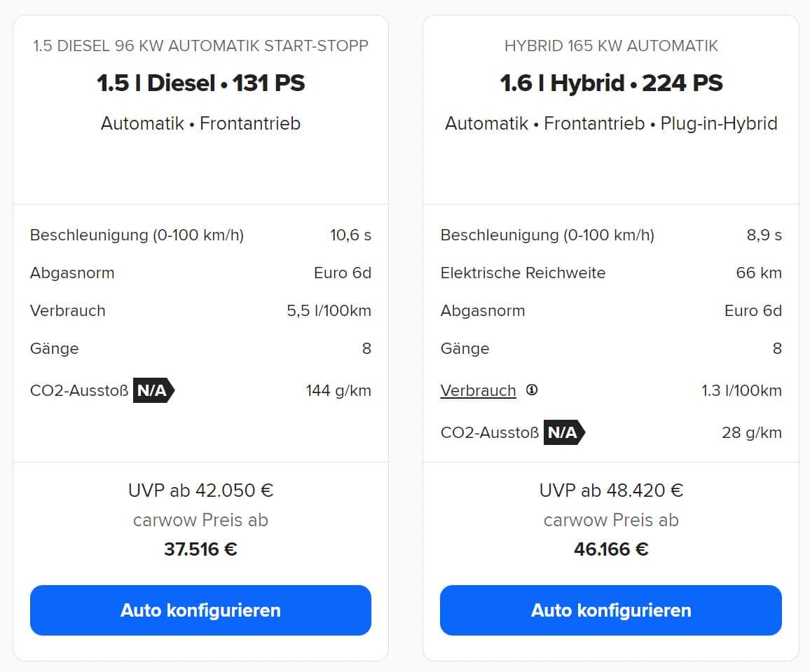
Task: Click the N/A CO2 badge on Diesel card
Action: click(153, 390)
